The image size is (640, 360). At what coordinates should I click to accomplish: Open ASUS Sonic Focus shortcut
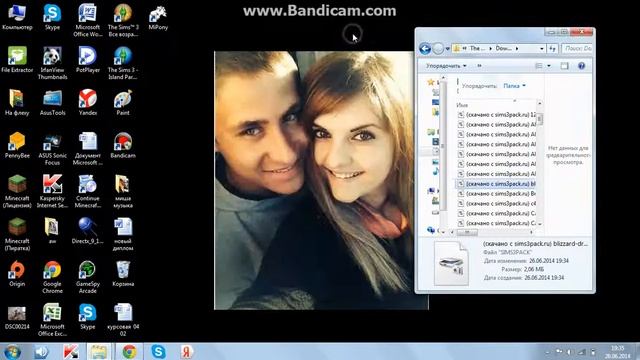point(52,149)
